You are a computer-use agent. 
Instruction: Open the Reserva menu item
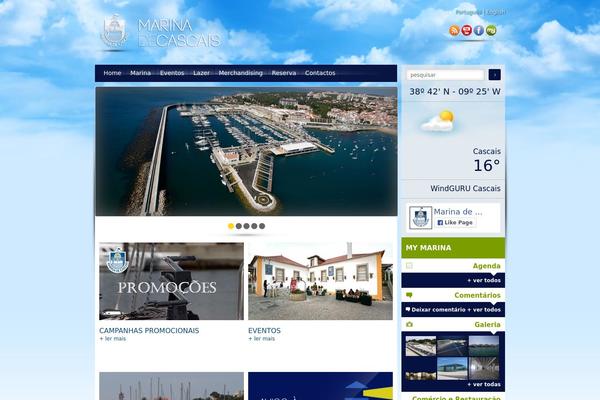tap(284, 73)
